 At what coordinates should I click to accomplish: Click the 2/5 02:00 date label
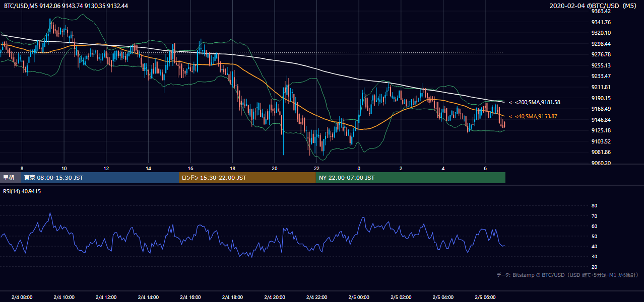click(x=401, y=297)
